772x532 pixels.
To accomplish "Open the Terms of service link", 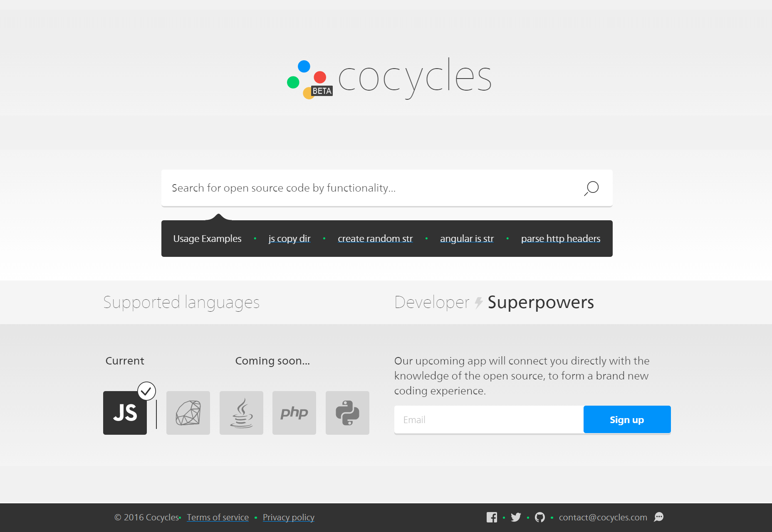I will pos(218,517).
